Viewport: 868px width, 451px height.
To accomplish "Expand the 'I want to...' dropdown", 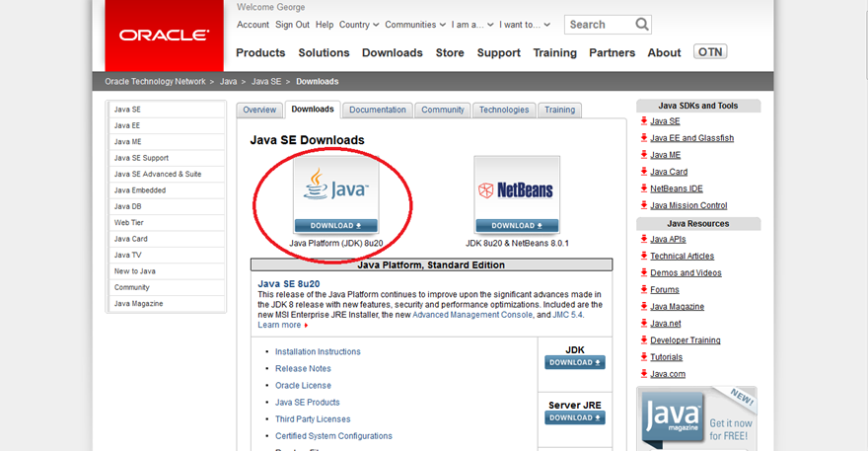I will pos(523,25).
